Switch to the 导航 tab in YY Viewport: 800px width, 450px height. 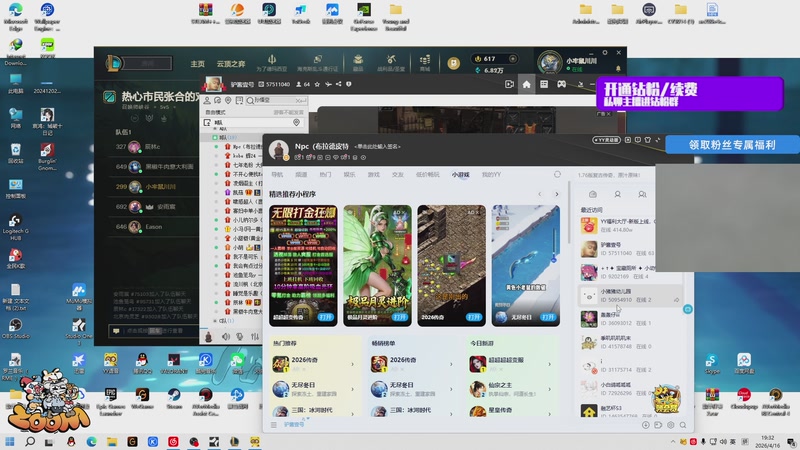[277, 174]
